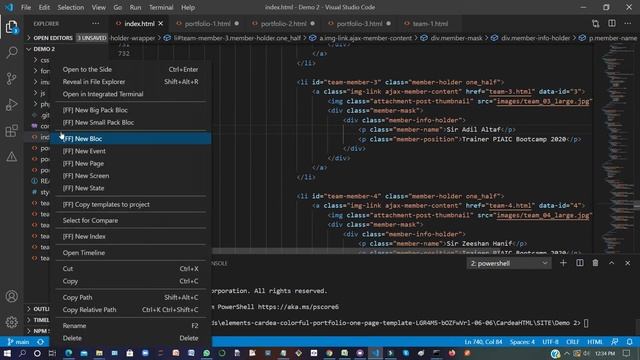640x360 pixels.
Task: Close the terminal panel
Action: [x=628, y=263]
